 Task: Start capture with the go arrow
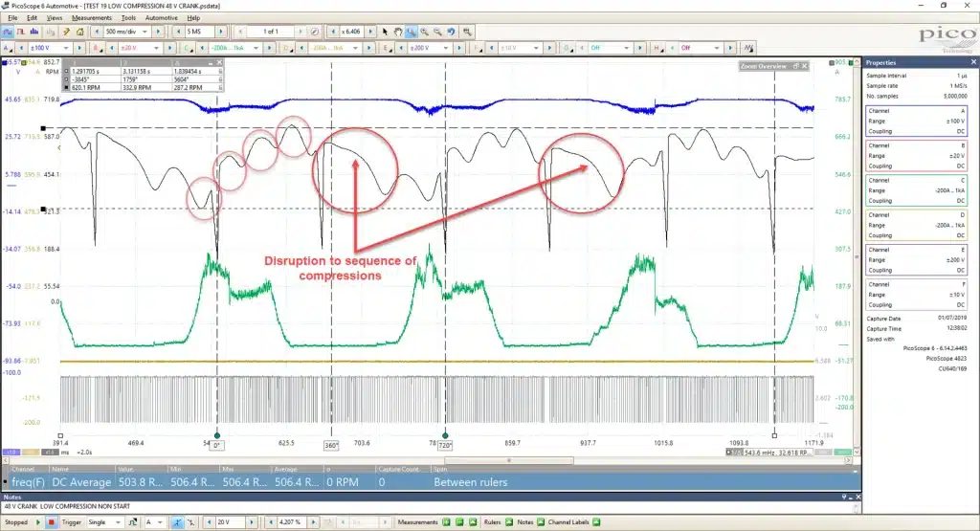pos(38,522)
